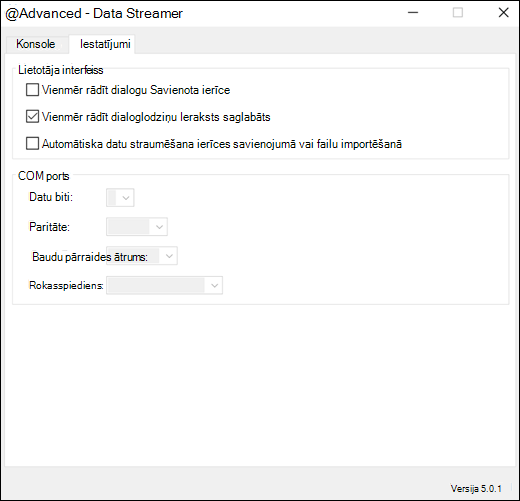Click the COM ports group label
This screenshot has height=501, width=520.
(x=44, y=176)
